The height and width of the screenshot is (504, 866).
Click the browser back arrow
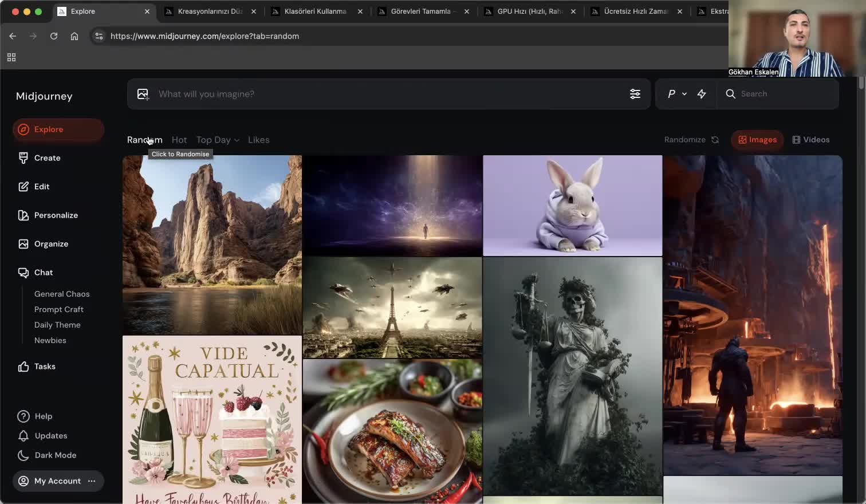coord(13,36)
